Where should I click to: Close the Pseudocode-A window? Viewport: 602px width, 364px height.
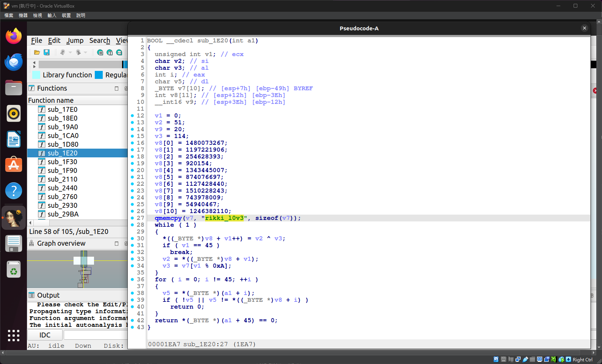584,28
